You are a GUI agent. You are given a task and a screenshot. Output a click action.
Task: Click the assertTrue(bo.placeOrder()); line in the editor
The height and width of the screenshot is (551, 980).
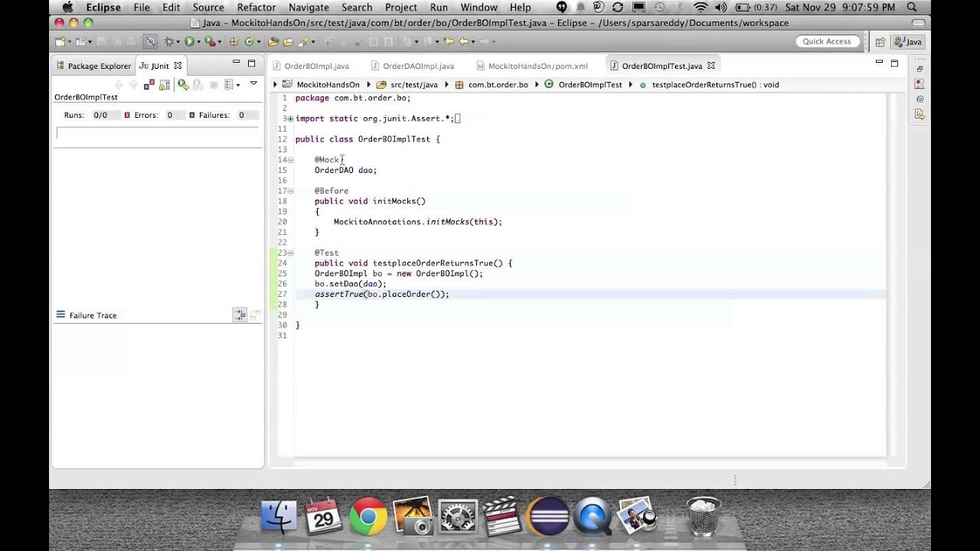382,294
